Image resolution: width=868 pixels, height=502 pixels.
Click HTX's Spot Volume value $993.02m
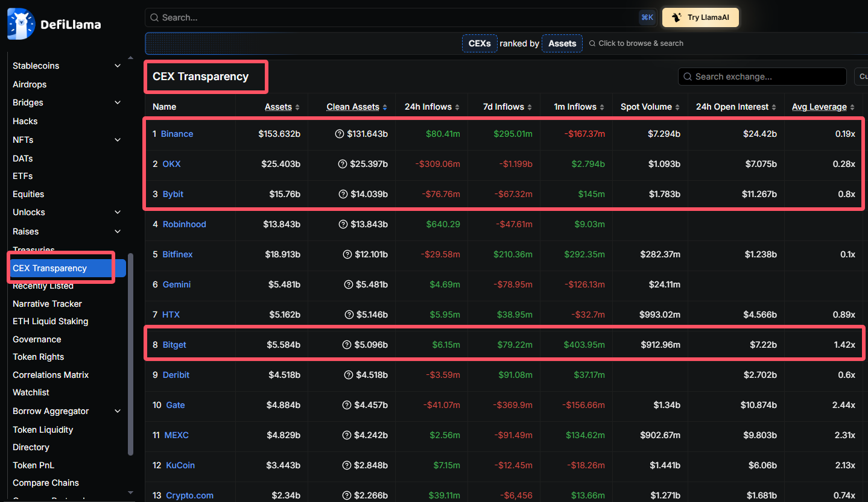point(660,315)
